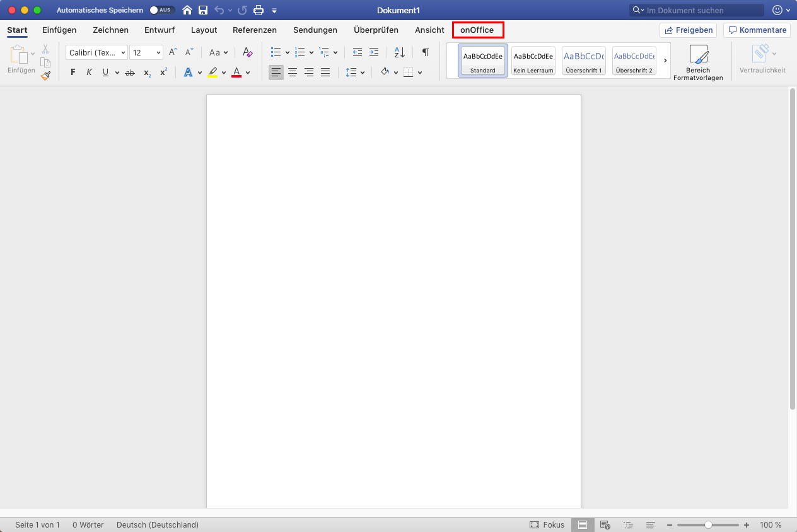Open the Kommentare button
Screen dimensions: 797x532
click(x=757, y=30)
